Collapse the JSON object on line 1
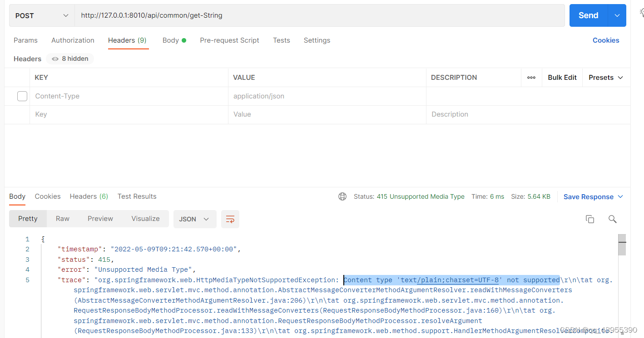 click(42, 239)
